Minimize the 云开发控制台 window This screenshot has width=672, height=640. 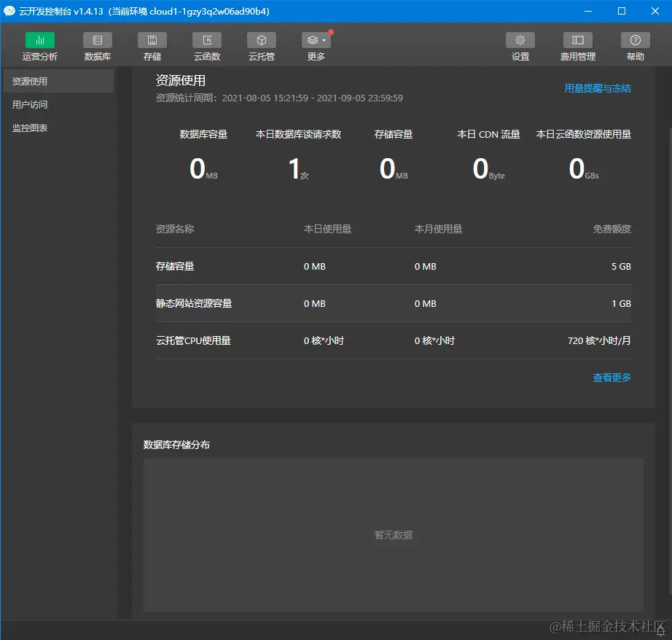coord(588,11)
